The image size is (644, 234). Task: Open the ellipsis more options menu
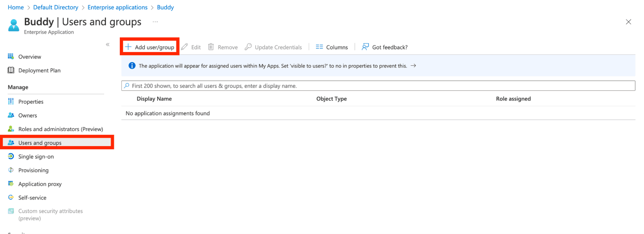coord(155,22)
